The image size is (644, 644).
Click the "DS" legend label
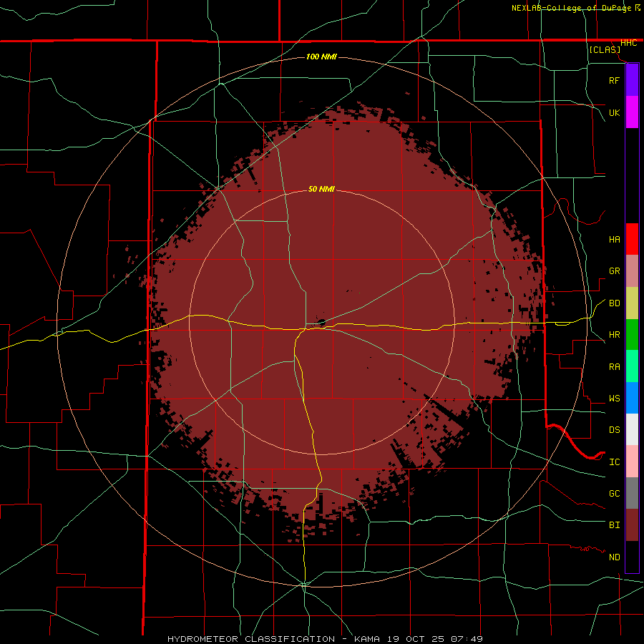(x=614, y=430)
